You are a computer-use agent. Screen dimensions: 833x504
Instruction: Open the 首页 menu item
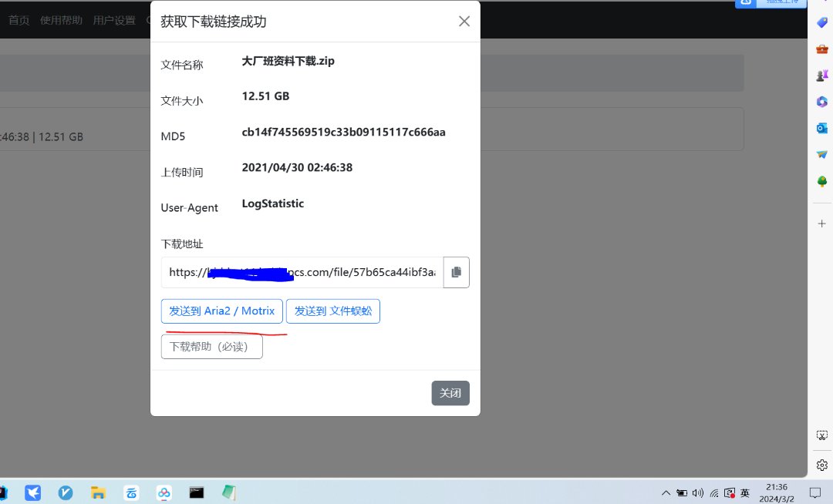(x=19, y=20)
